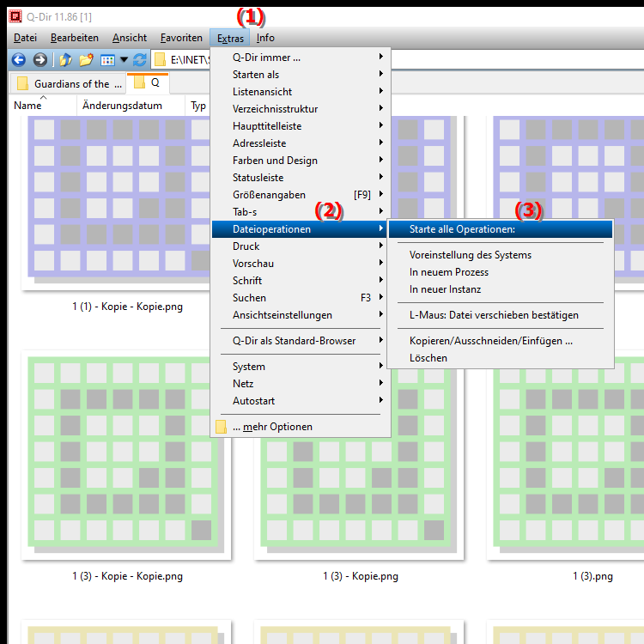Screen dimensions: 644x644
Task: Select 'In neuem Prozess' option
Action: [449, 272]
